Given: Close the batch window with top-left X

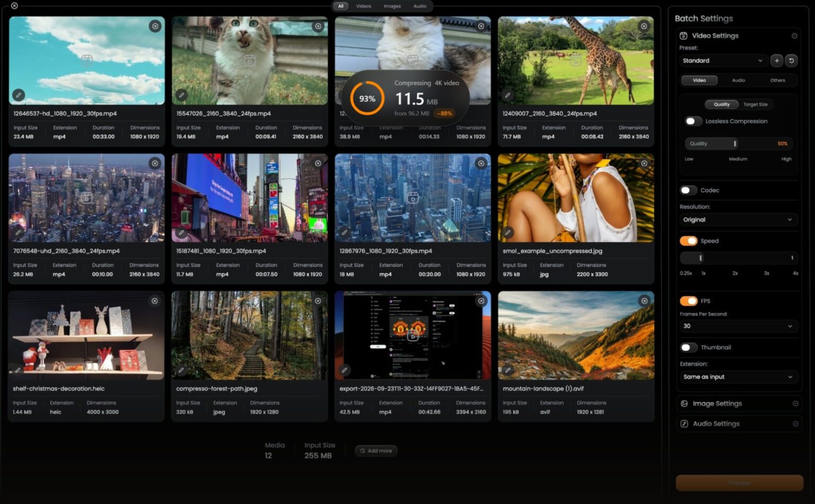Looking at the screenshot, I should click(14, 6).
